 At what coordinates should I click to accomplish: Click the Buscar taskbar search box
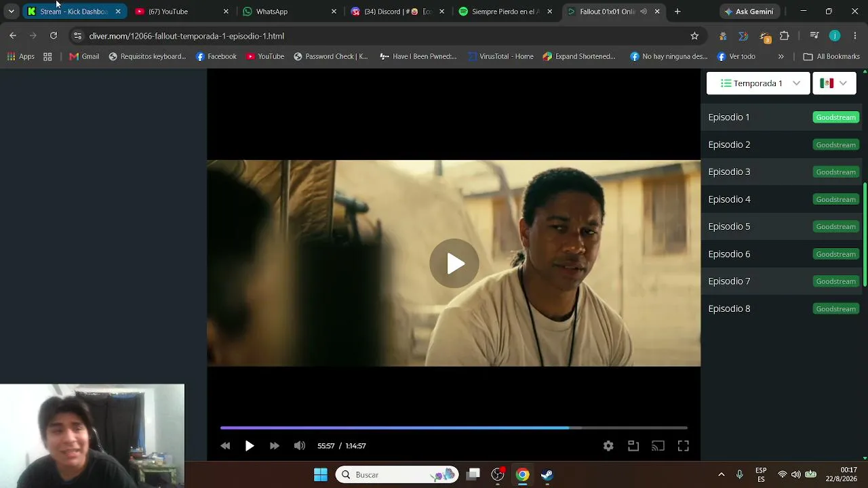(397, 474)
